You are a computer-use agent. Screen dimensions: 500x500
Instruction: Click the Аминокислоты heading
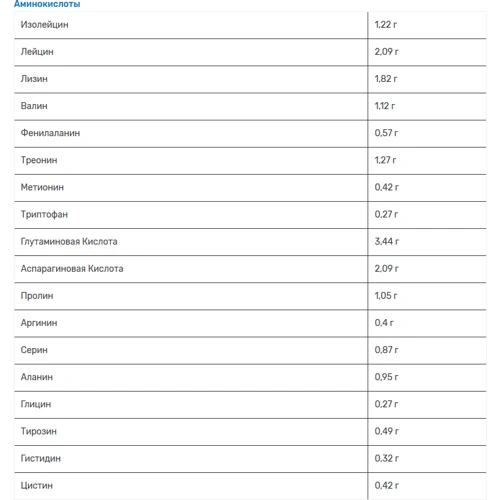click(x=47, y=4)
